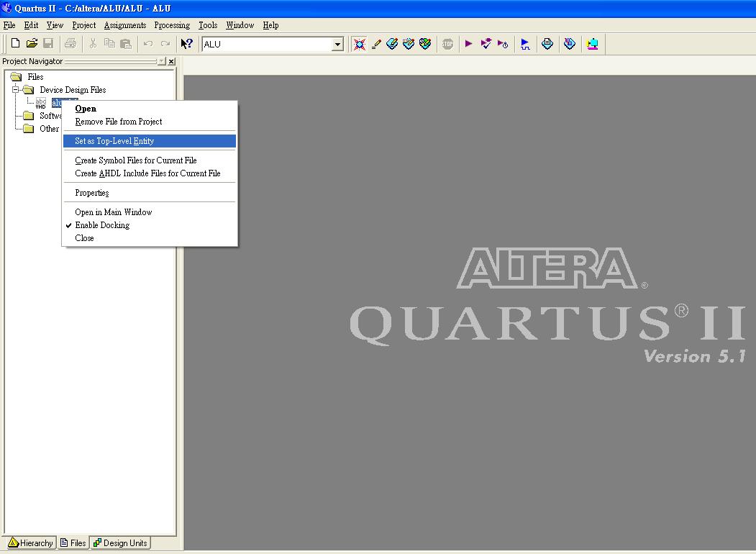
Task: Select Remove File from Project
Action: (119, 122)
